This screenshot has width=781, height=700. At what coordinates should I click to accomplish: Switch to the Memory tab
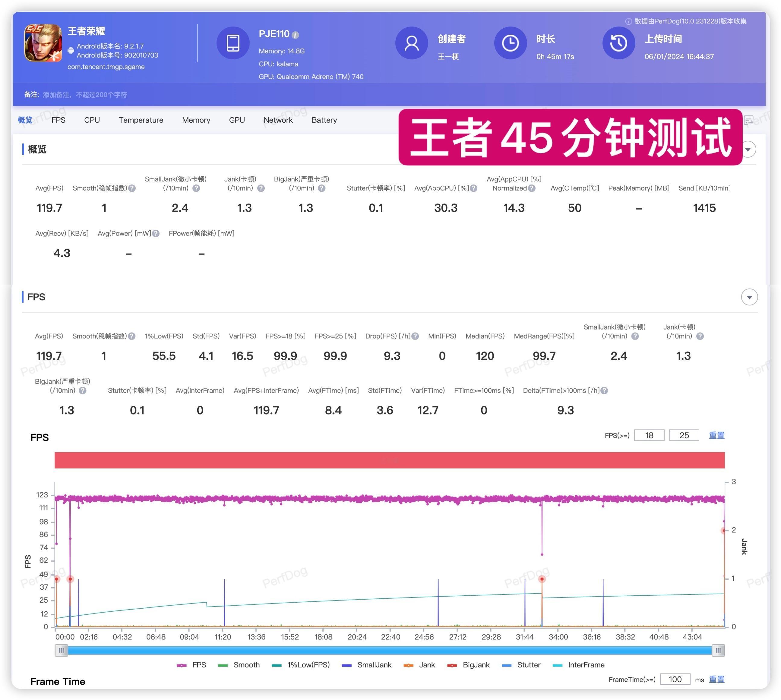point(196,120)
